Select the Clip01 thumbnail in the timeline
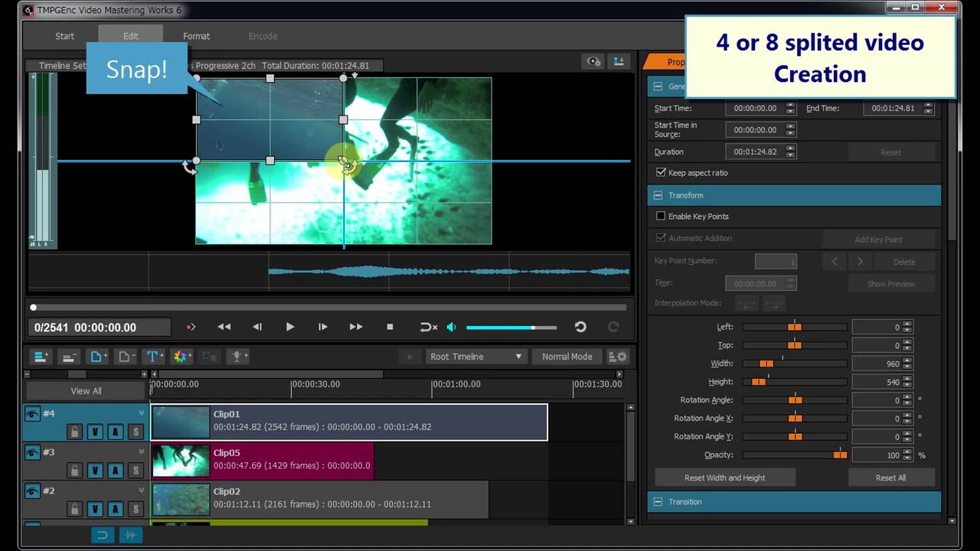This screenshot has width=980, height=551. point(181,422)
